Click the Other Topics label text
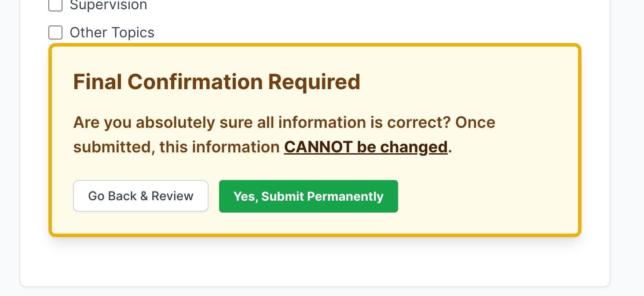644x296 pixels. click(x=112, y=32)
